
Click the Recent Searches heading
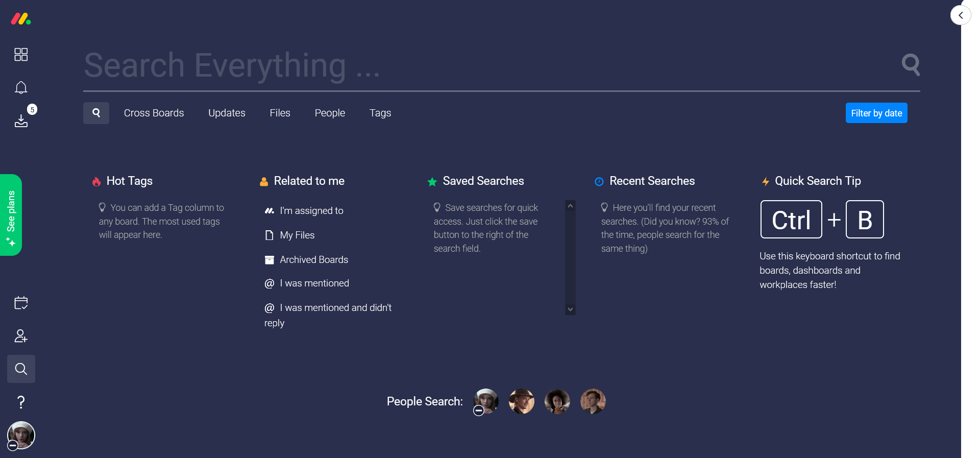(x=652, y=181)
